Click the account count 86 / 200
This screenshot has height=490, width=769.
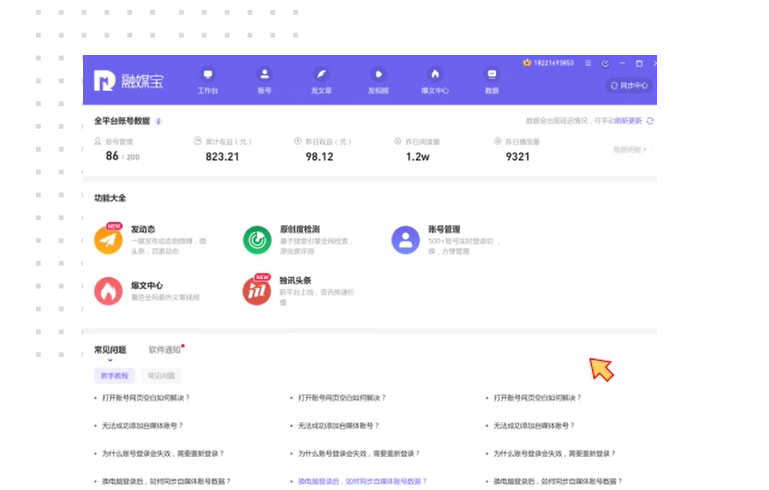[x=123, y=156]
